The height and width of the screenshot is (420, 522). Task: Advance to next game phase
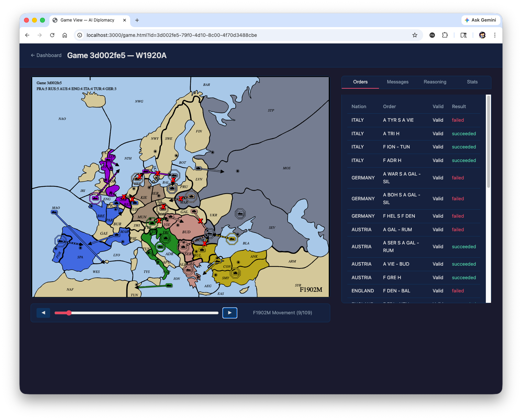230,313
